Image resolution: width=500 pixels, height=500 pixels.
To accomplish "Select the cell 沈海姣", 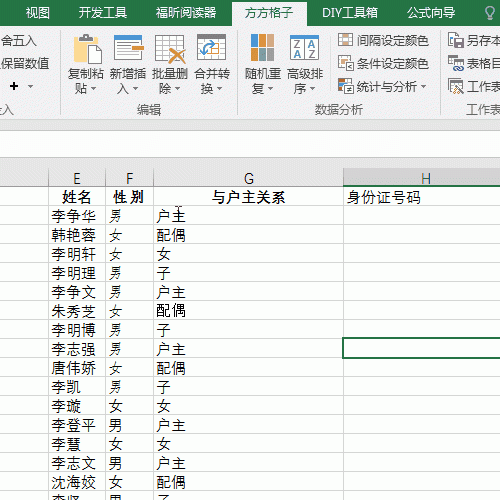I will pyautogui.click(x=77, y=482).
